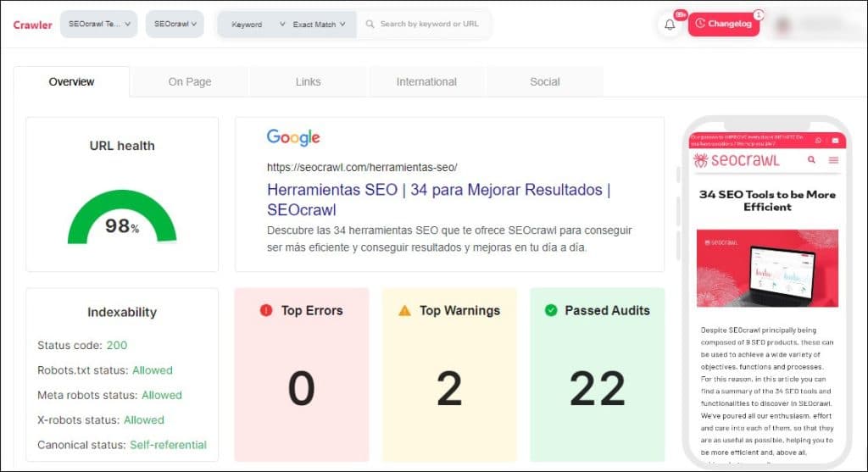Click the yellow Top Warnings triangle icon
Viewport: 868px width, 472px height.
pyautogui.click(x=404, y=310)
